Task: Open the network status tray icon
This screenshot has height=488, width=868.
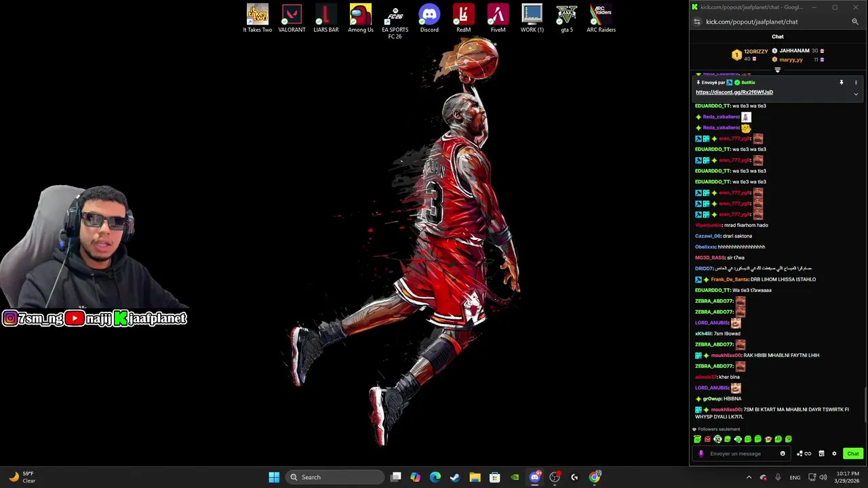Action: pyautogui.click(x=812, y=477)
